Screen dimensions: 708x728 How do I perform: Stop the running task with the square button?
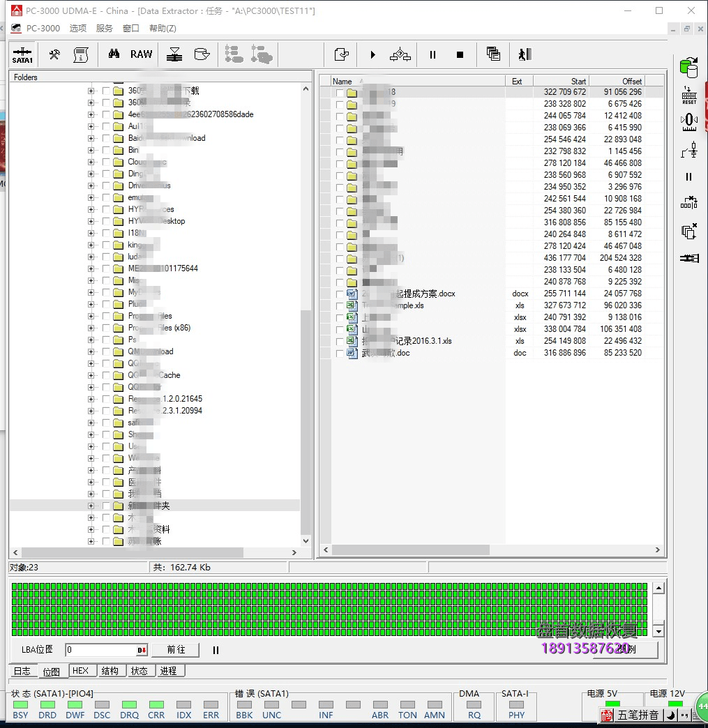tap(460, 55)
